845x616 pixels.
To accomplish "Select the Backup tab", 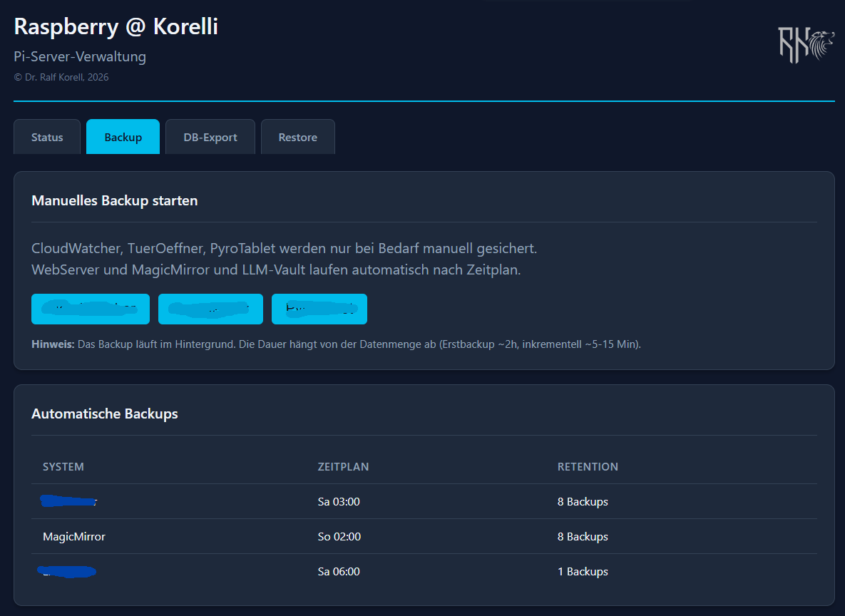I will pyautogui.click(x=123, y=137).
